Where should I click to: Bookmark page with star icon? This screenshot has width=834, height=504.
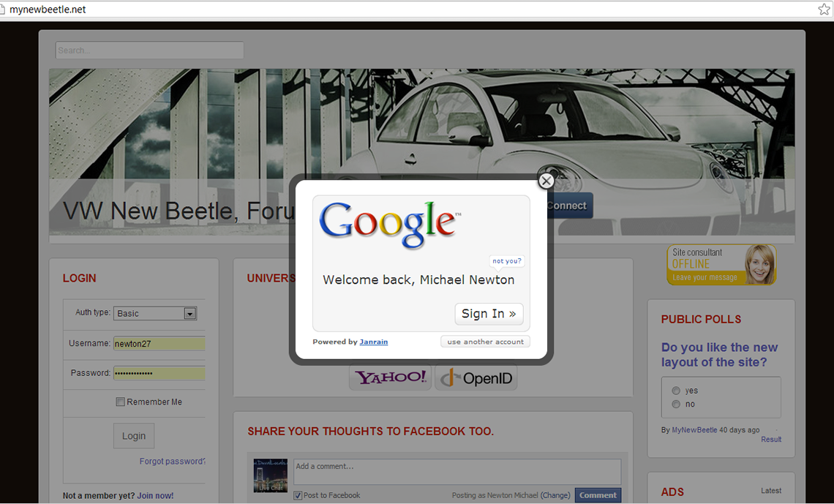[824, 9]
